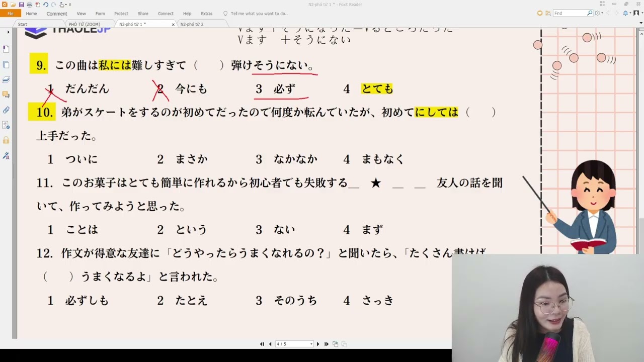
Task: Click answer option とても in question 9
Action: click(x=377, y=89)
